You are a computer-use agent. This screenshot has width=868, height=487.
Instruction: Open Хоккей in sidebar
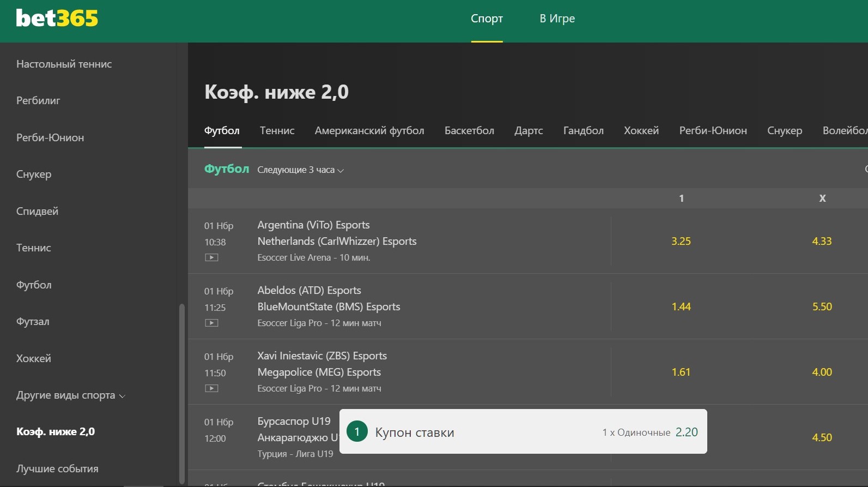34,359
